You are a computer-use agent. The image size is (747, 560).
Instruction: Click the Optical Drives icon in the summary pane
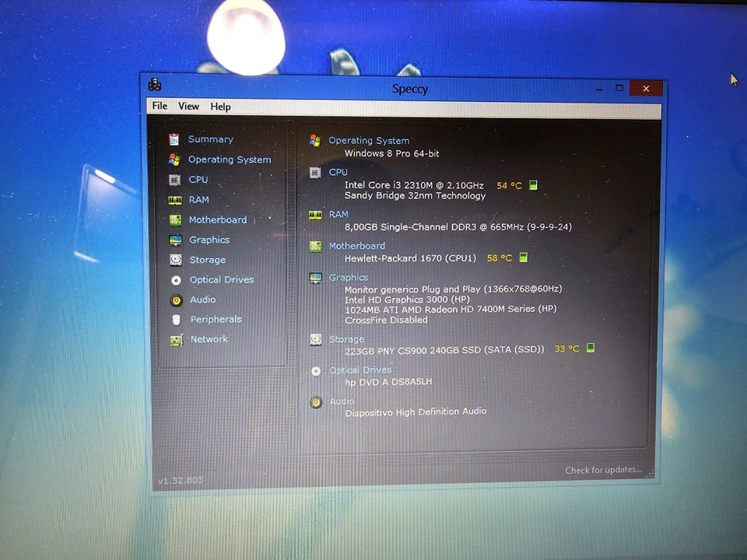(316, 371)
